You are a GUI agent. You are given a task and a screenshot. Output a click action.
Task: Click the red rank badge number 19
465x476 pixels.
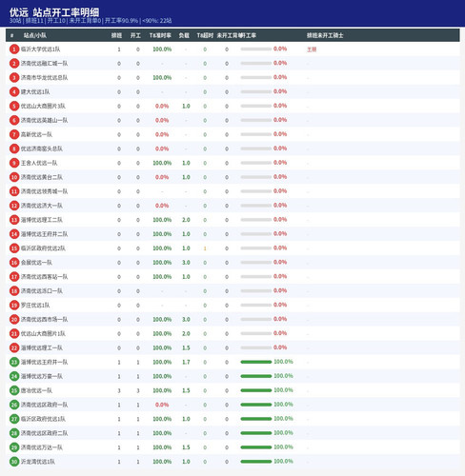[x=14, y=306]
